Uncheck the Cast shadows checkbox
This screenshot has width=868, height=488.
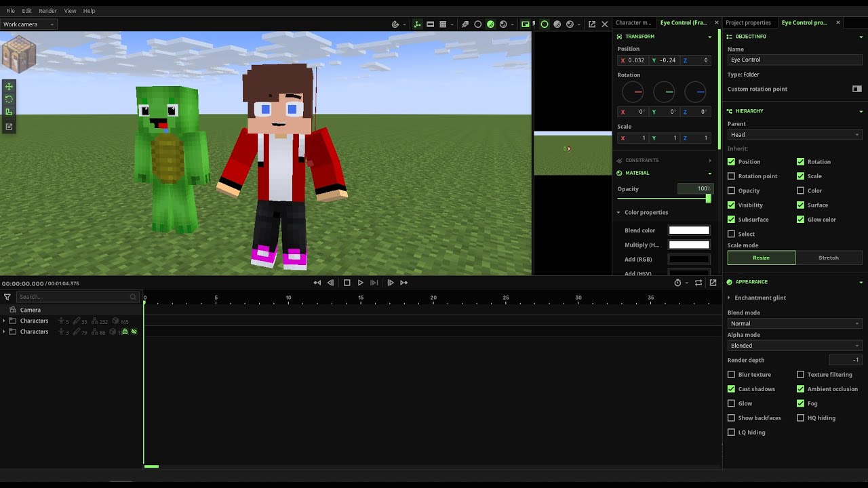click(731, 389)
